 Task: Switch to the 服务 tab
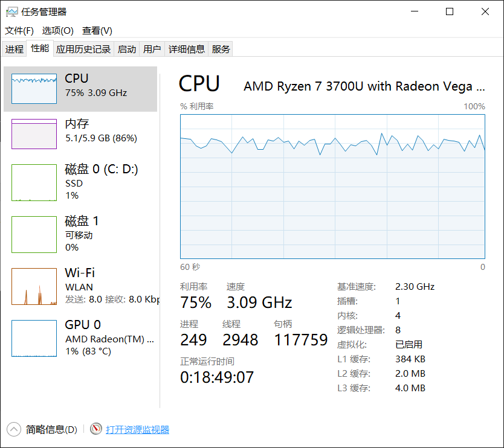[221, 50]
